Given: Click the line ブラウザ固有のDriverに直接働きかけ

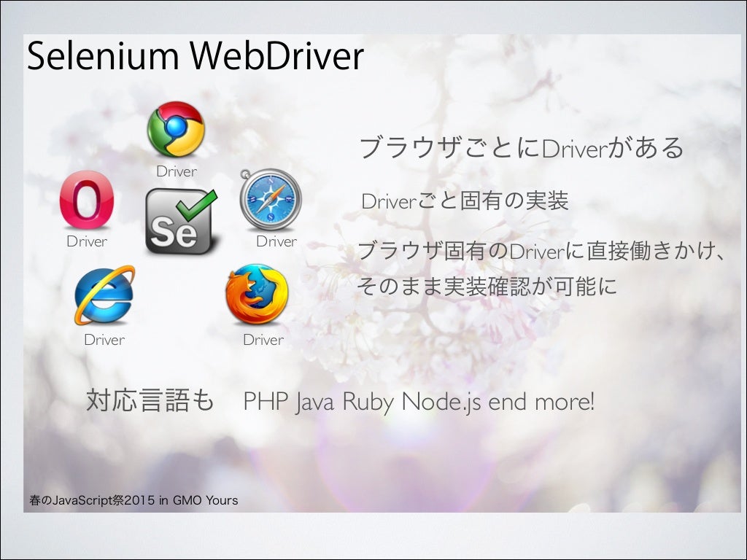Looking at the screenshot, I should coord(541,251).
